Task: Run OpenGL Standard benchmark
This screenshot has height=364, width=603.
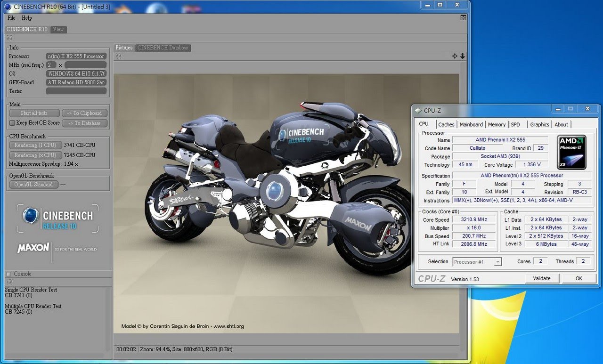Action: (33, 185)
